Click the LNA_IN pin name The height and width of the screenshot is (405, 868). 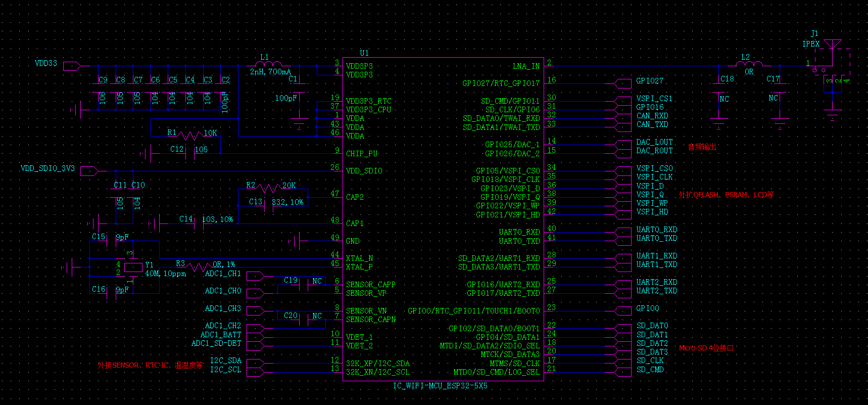(x=526, y=66)
